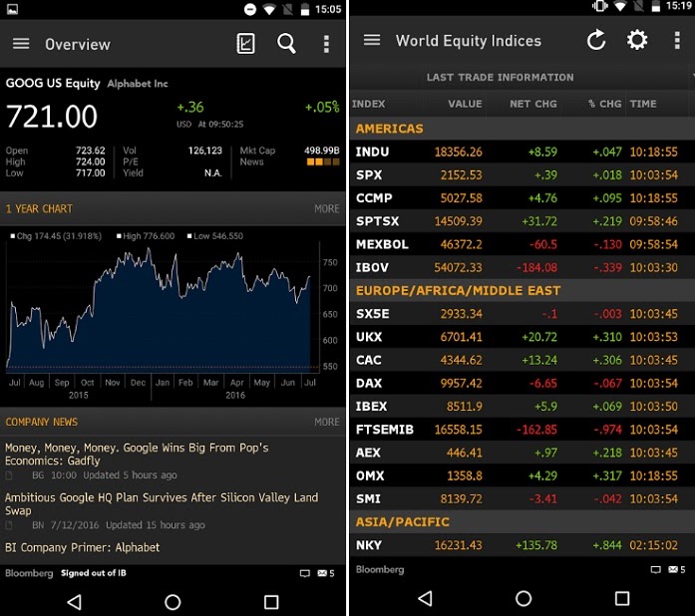The height and width of the screenshot is (616, 695).
Task: Sort by % CHG column header
Action: (604, 104)
